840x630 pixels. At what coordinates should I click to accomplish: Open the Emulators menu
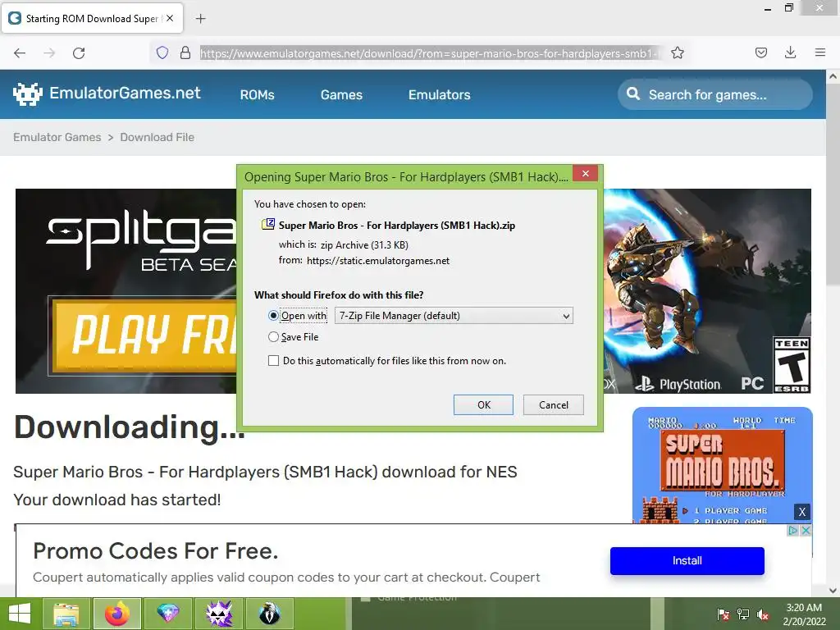click(x=440, y=95)
